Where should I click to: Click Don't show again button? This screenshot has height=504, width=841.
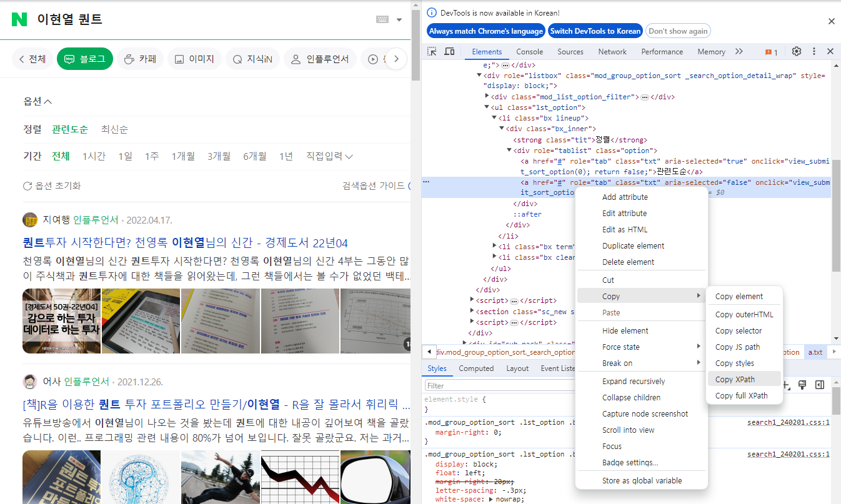click(x=678, y=31)
